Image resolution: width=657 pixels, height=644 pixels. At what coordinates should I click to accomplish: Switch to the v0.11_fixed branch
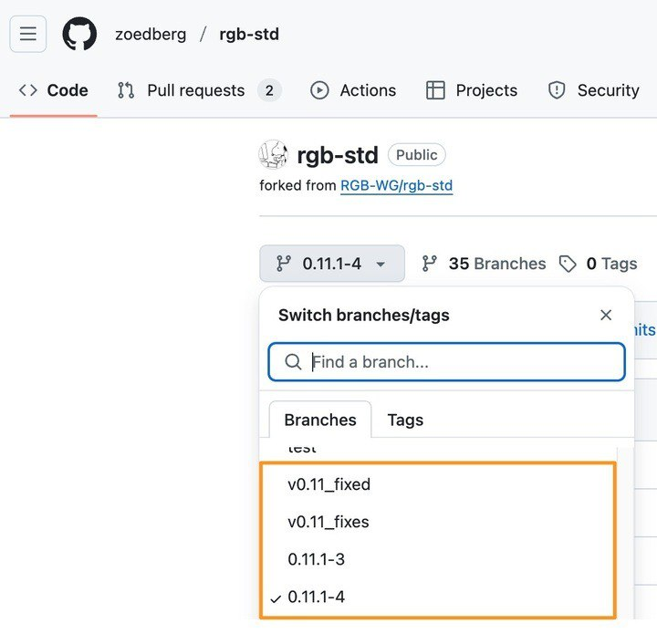point(437,484)
